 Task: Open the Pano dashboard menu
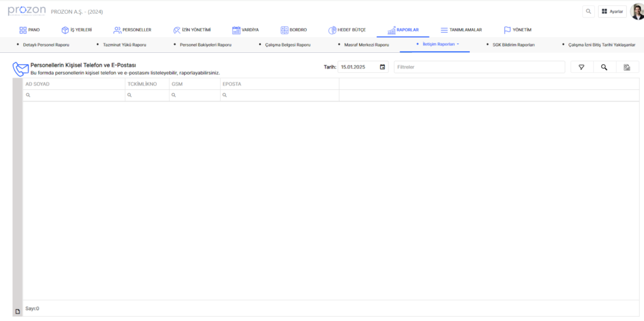click(x=30, y=30)
